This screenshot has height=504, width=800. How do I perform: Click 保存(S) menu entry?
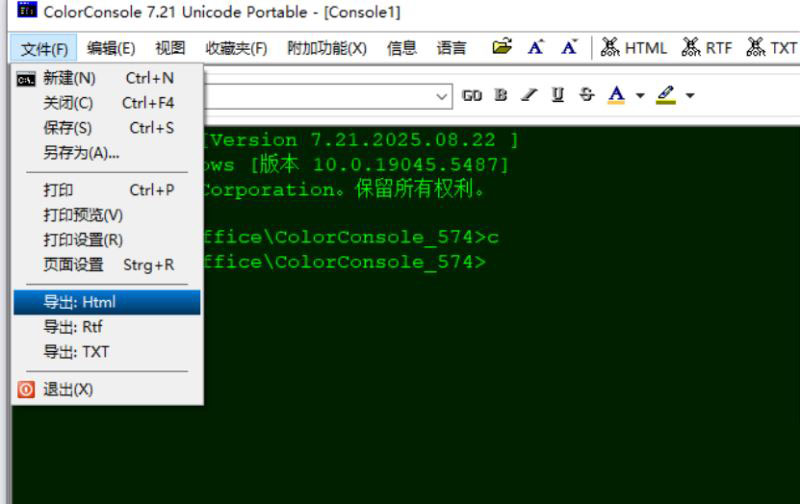tap(107, 128)
